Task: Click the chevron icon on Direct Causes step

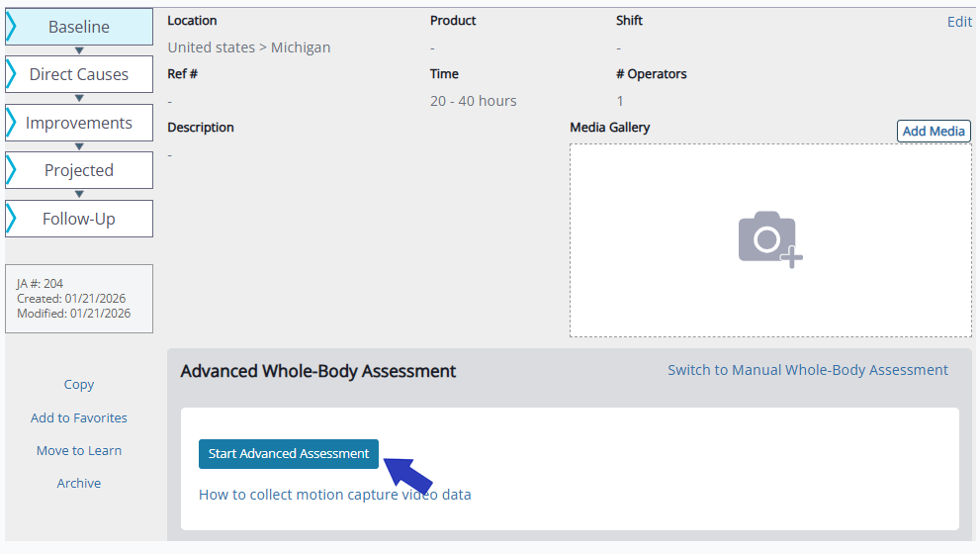Action: pyautogui.click(x=12, y=74)
